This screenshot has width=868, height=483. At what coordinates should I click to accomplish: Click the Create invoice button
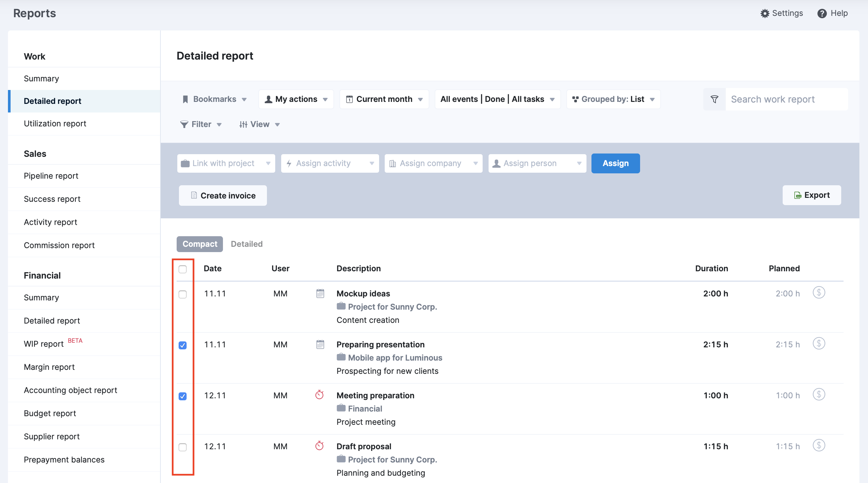223,196
